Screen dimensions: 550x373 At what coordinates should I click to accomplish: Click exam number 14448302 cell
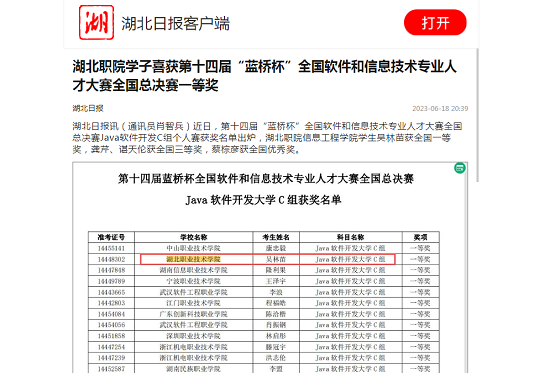pos(111,259)
